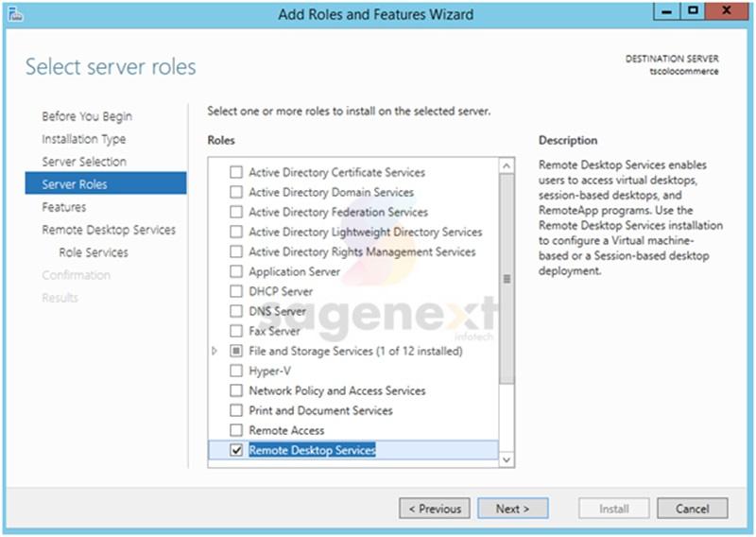Image resolution: width=756 pixels, height=537 pixels.
Task: Select Role Services under Remote Desktop Services
Action: click(x=94, y=252)
